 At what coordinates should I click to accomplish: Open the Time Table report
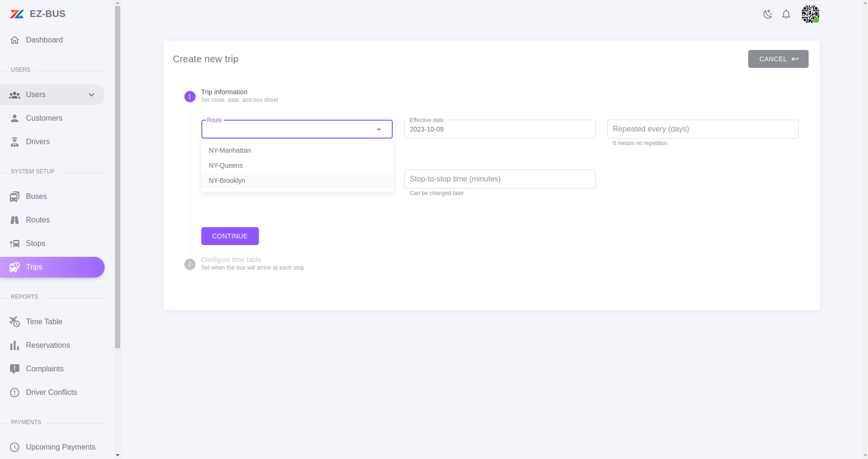[x=44, y=321]
